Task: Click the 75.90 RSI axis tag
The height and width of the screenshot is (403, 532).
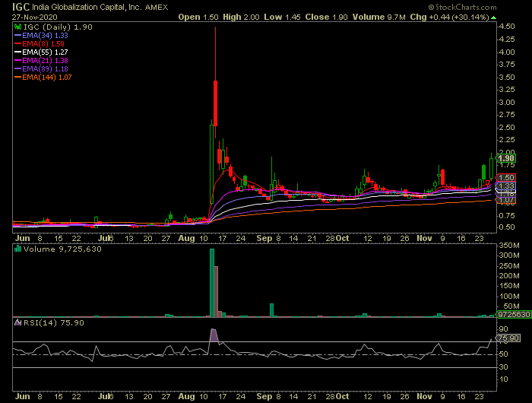Action: [508, 338]
